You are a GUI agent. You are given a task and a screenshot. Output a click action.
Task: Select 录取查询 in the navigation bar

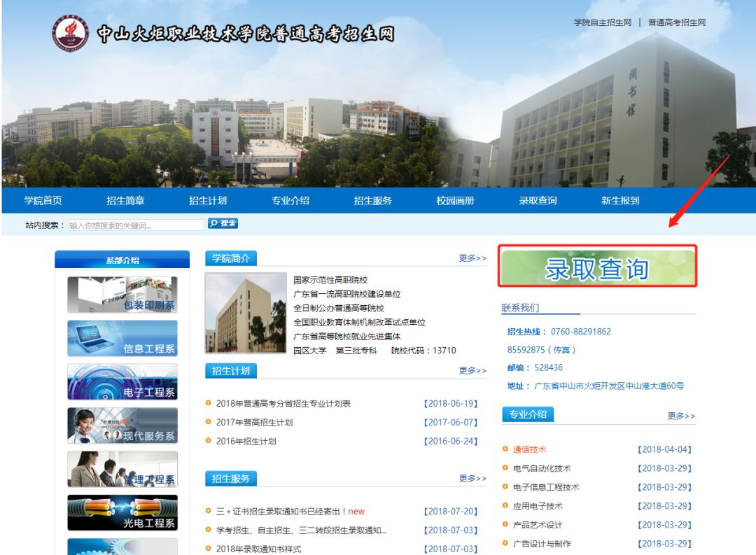(x=538, y=201)
